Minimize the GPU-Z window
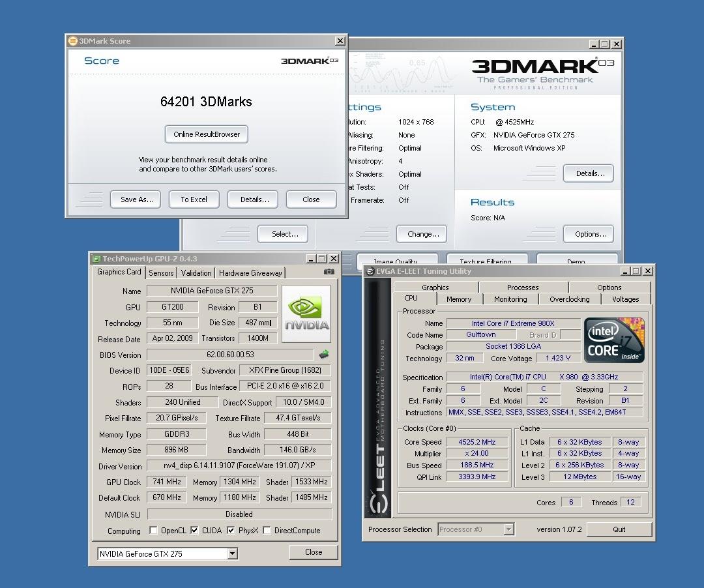The height and width of the screenshot is (588, 704). coord(311,259)
